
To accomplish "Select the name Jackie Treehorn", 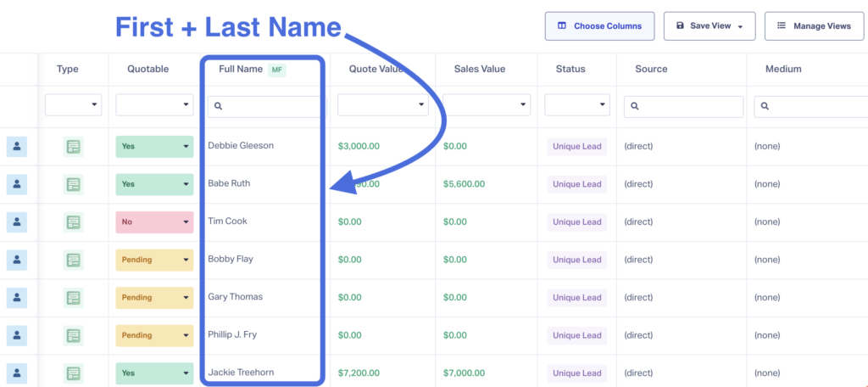I will pos(241,372).
